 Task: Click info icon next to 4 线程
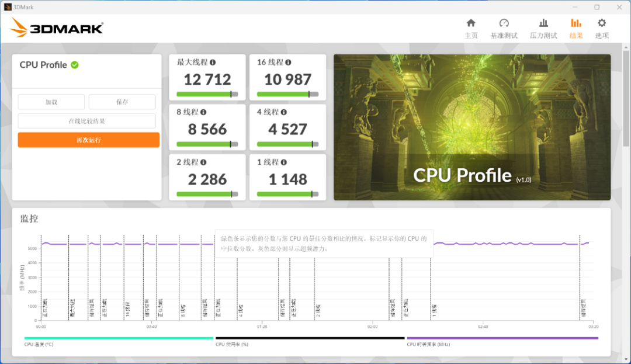(284, 112)
